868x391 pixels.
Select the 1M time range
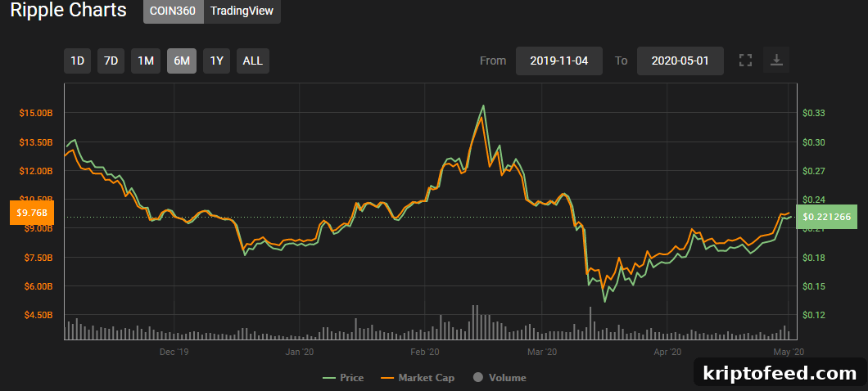pyautogui.click(x=146, y=61)
